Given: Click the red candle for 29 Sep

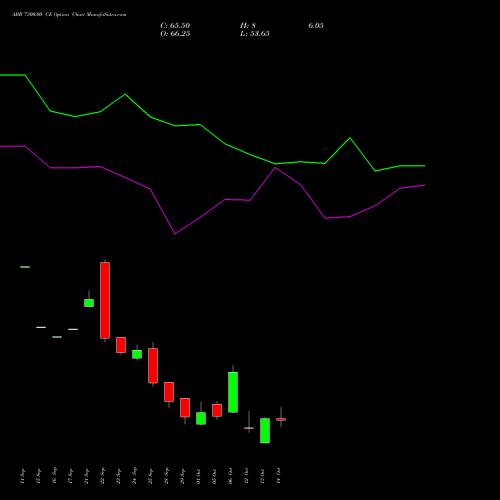Looking at the screenshot, I should pos(185,407).
